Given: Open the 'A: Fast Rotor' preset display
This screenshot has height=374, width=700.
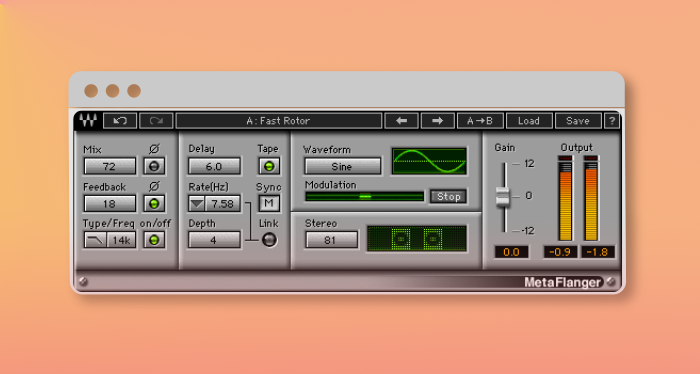Looking at the screenshot, I should (279, 121).
